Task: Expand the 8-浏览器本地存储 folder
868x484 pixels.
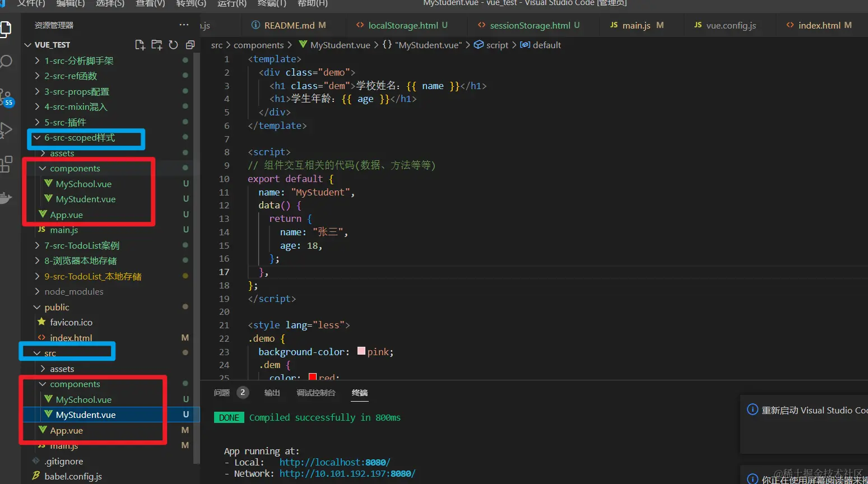Action: tap(38, 260)
